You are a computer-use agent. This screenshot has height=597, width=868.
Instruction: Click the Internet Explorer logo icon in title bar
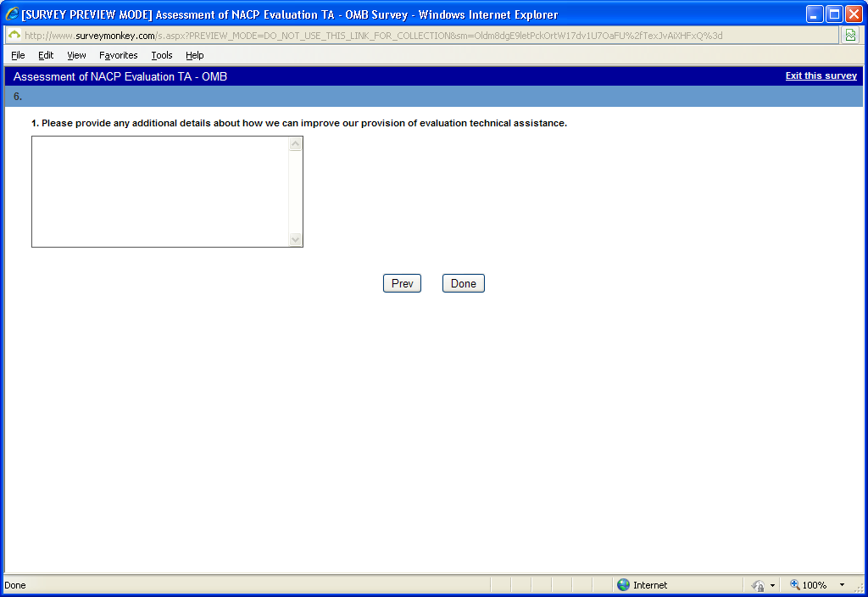pyautogui.click(x=12, y=14)
